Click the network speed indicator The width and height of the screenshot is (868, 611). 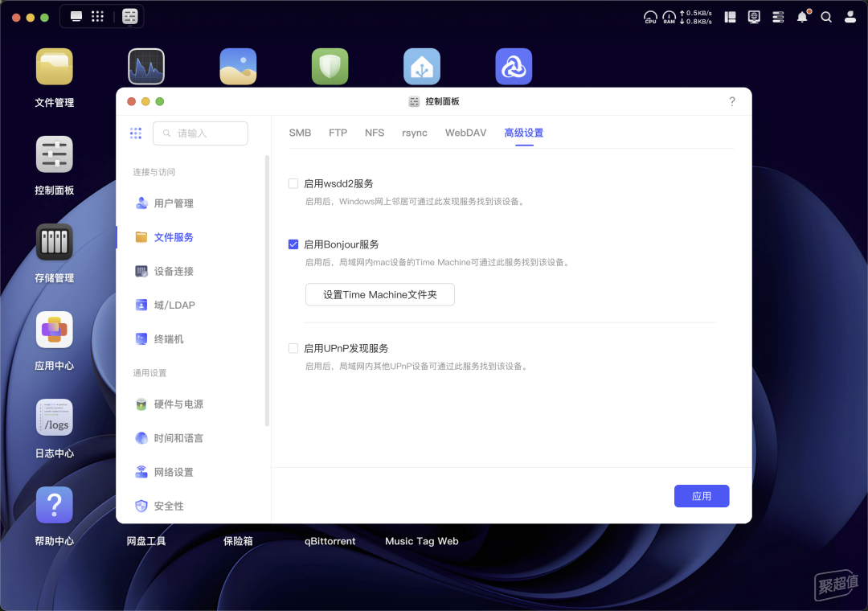tap(696, 17)
